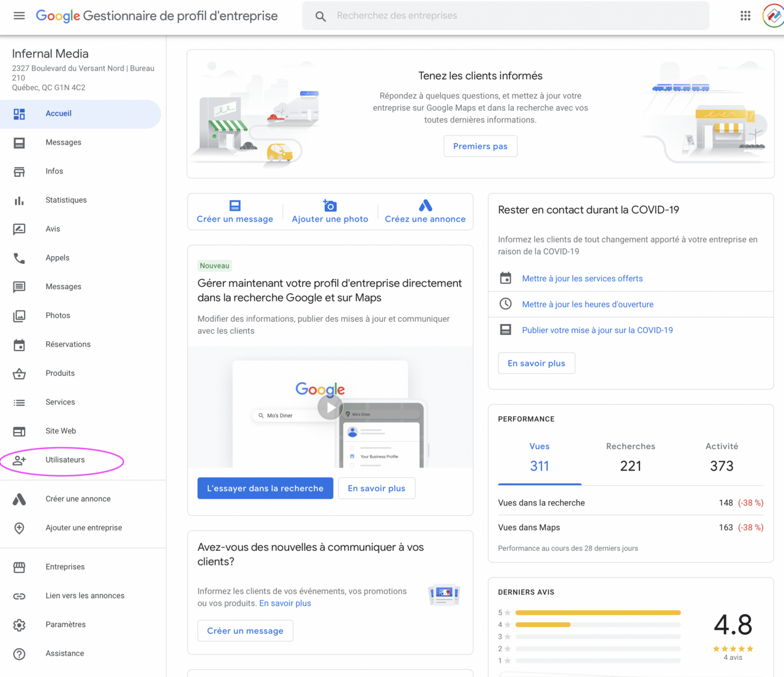Click the Créez une annonce Ads icon

click(x=425, y=205)
